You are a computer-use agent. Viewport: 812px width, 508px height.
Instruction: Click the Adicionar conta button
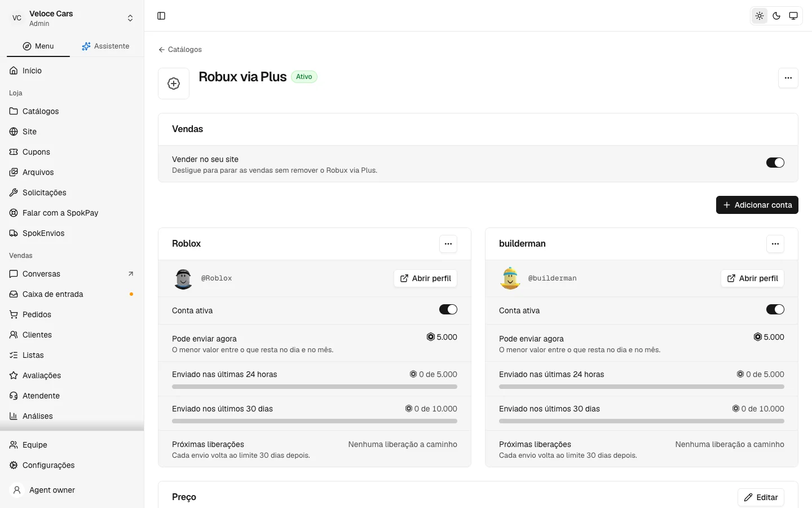pos(757,205)
